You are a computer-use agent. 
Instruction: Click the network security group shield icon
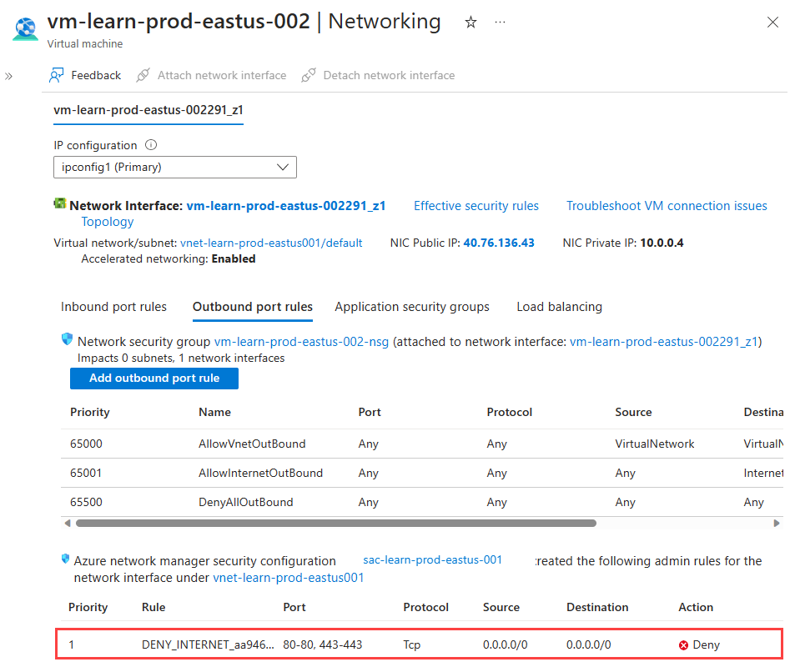[67, 339]
